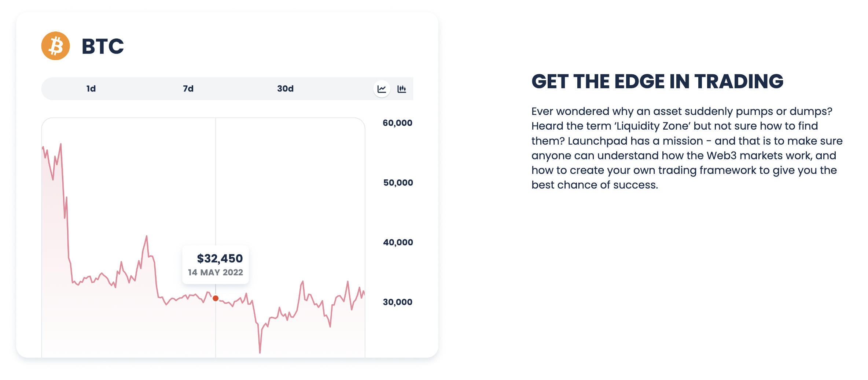Screen dimensions: 868x380
Task: Click the 30,000 axis label
Action: (397, 302)
